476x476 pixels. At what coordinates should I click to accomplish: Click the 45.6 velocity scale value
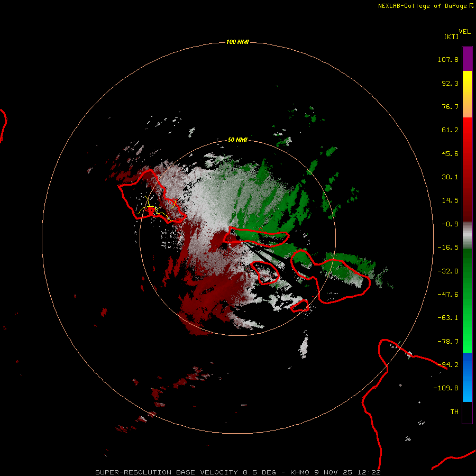point(450,153)
